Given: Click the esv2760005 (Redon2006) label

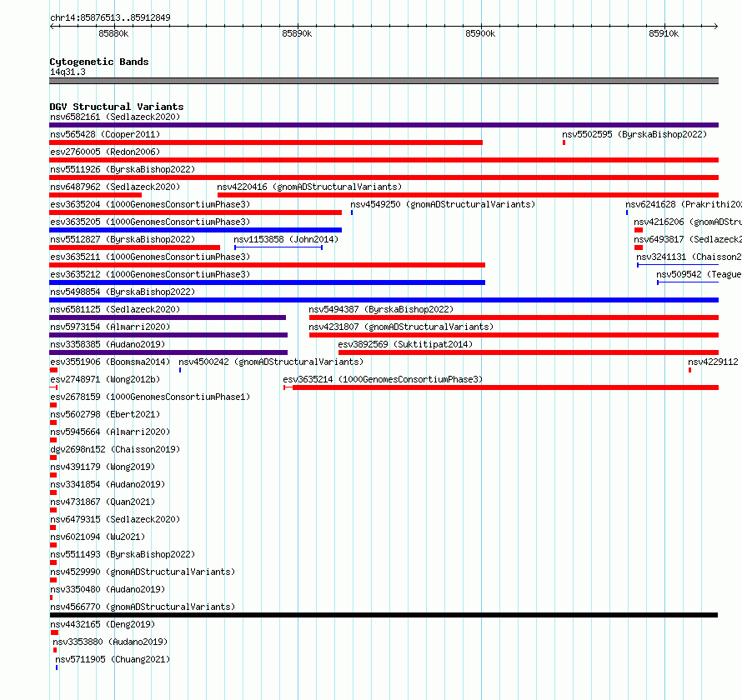Looking at the screenshot, I should click(105, 152).
